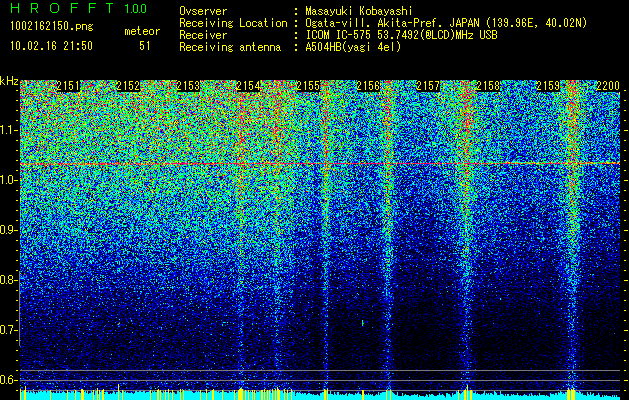Viewport: 629px width, 400px height.
Task: Click the Ovserver field label
Action: point(203,11)
